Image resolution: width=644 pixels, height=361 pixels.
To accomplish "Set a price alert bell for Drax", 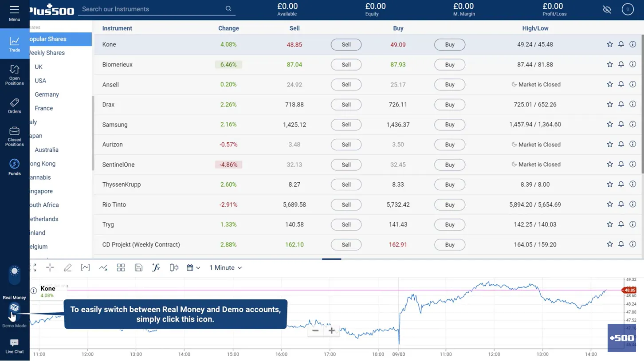I will (x=621, y=105).
